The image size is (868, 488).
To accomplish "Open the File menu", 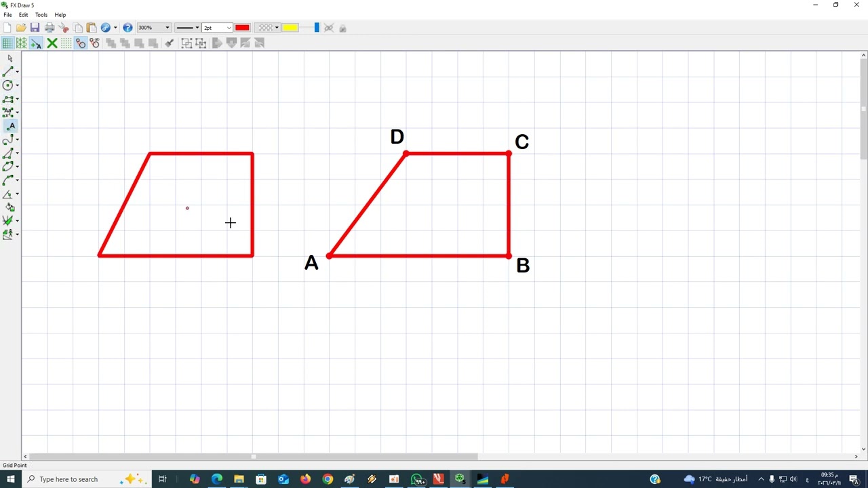I will tap(7, 15).
